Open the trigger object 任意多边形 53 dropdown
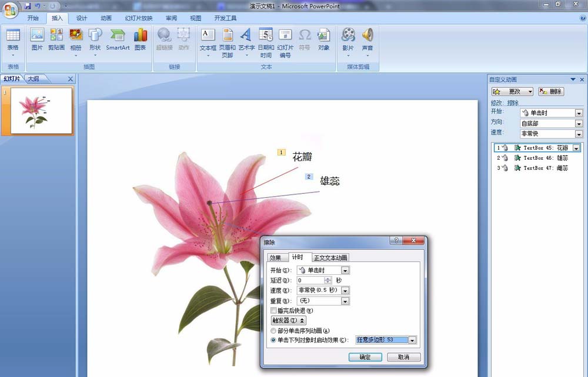Screen dimensions: 588x377 pyautogui.click(x=413, y=340)
